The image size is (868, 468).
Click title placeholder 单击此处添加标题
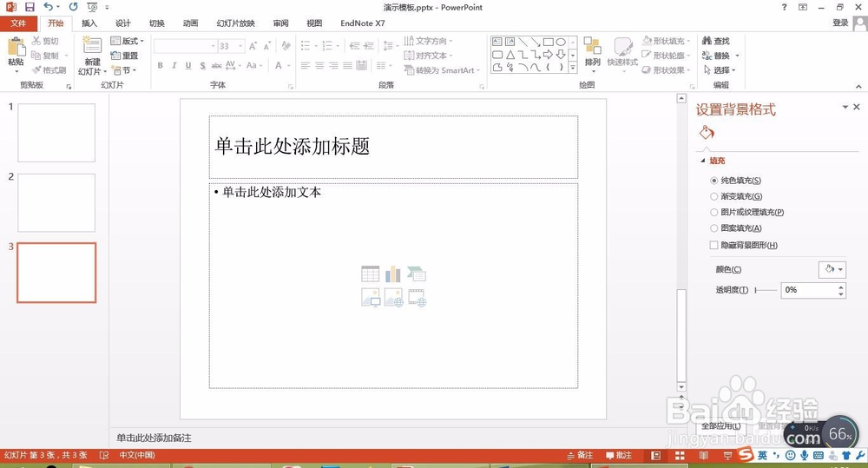point(393,148)
